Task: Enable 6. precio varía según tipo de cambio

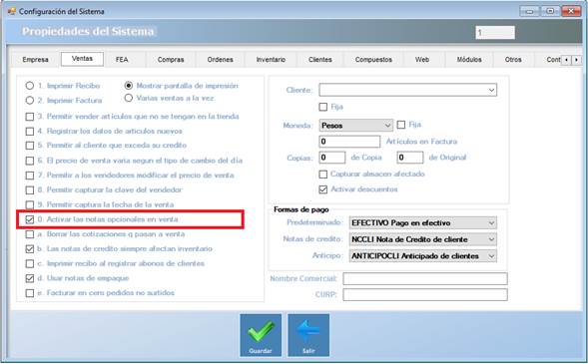Action: (30, 161)
